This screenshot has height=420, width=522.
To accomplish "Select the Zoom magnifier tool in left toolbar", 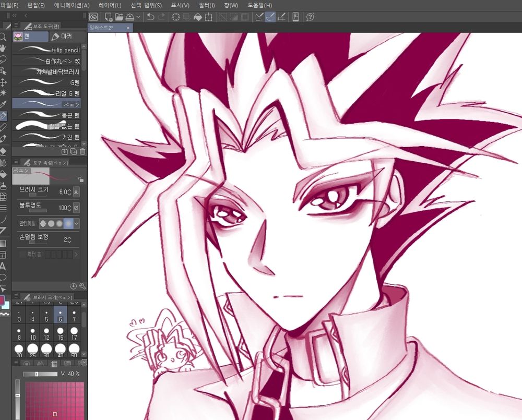I will click(x=3, y=37).
